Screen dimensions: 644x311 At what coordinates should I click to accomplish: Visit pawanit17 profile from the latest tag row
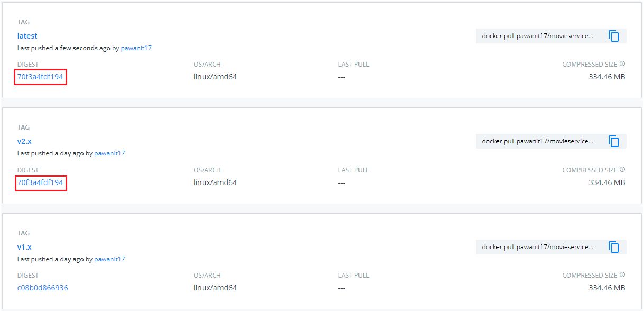136,48
